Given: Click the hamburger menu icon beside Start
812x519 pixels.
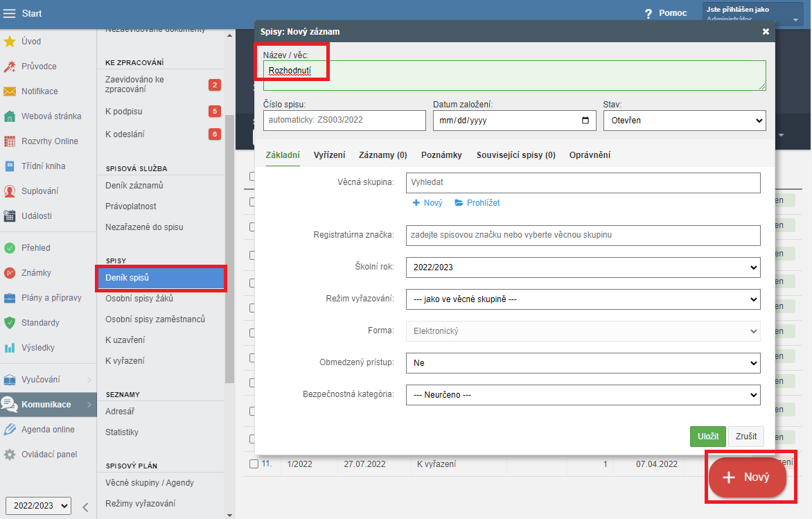Looking at the screenshot, I should point(10,14).
